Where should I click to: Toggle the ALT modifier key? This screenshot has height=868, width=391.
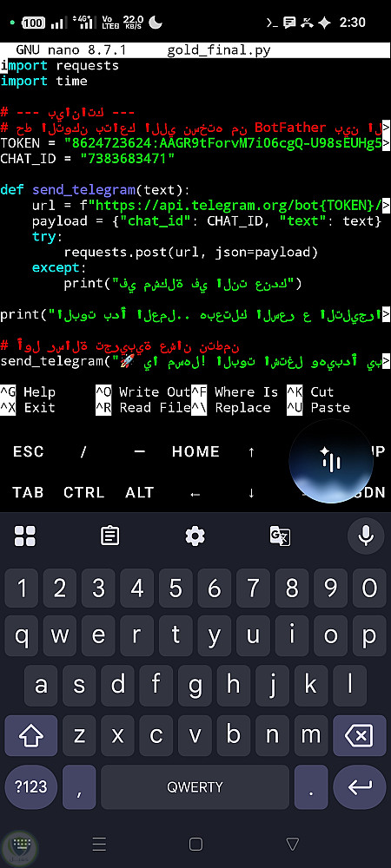(140, 492)
